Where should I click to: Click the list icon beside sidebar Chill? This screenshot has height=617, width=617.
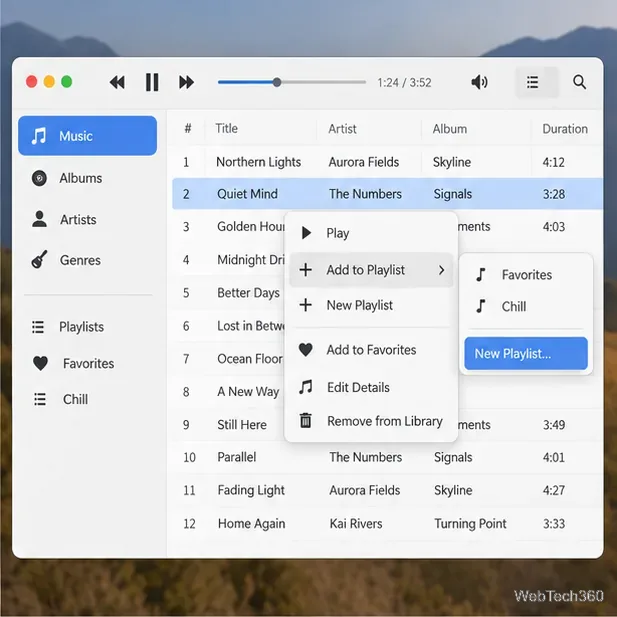[x=40, y=399]
